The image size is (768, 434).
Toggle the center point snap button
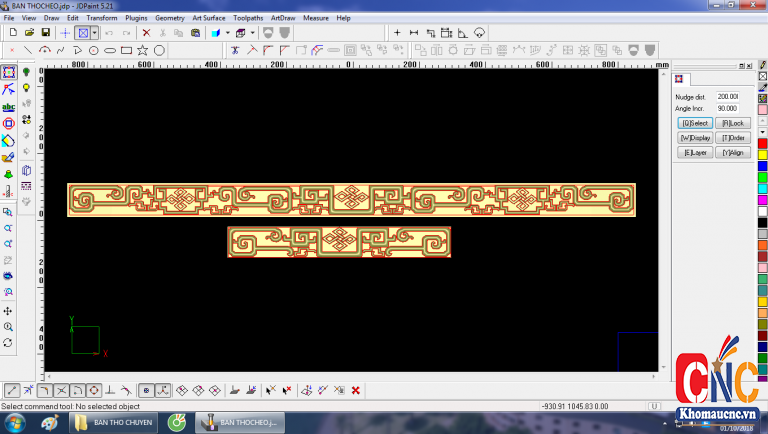tap(93, 390)
